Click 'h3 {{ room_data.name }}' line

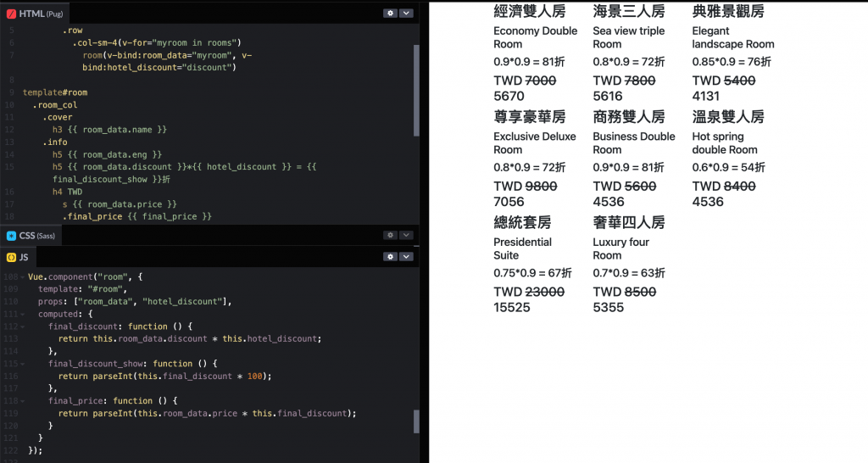[109, 130]
